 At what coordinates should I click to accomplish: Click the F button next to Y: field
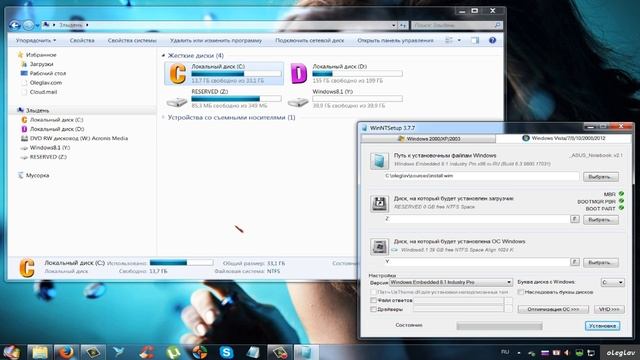[x=575, y=262]
